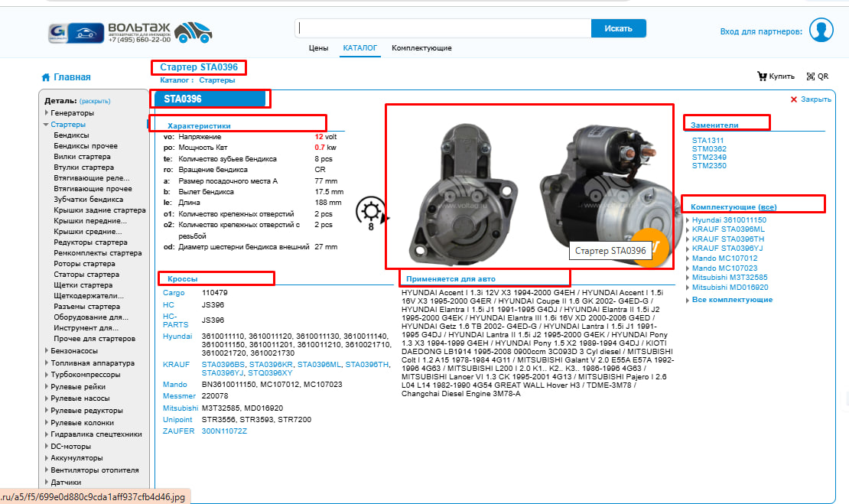Click the Главная home link
This screenshot has height=504, width=849.
click(72, 77)
